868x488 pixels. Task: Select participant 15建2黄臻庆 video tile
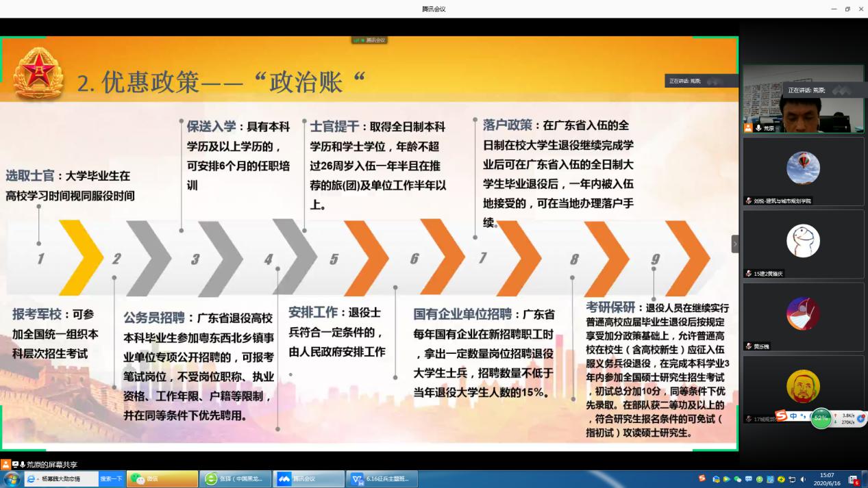803,243
